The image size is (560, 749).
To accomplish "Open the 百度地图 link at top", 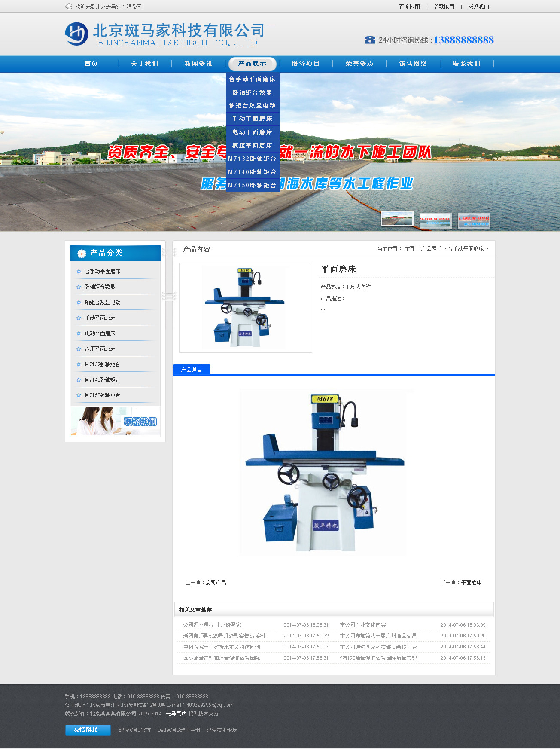I will [x=409, y=7].
